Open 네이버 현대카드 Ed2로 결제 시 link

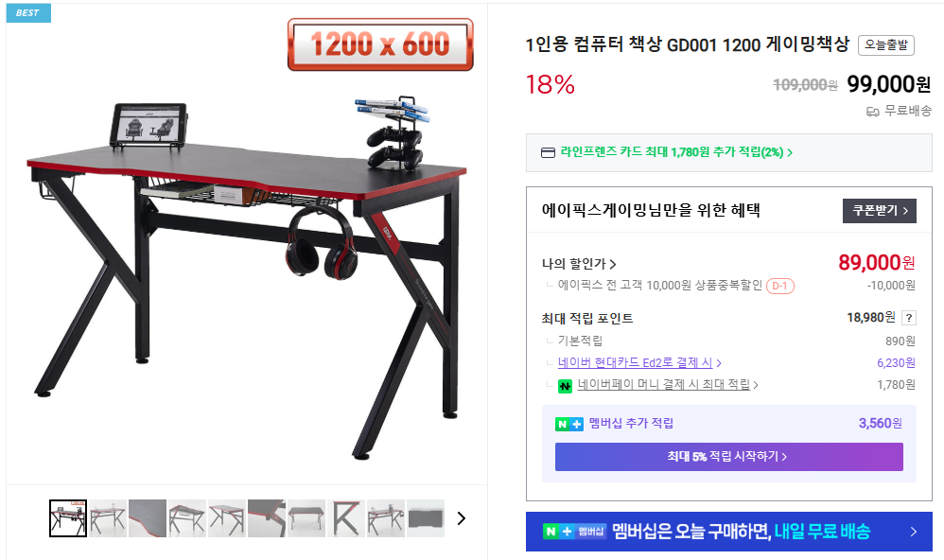click(x=639, y=362)
